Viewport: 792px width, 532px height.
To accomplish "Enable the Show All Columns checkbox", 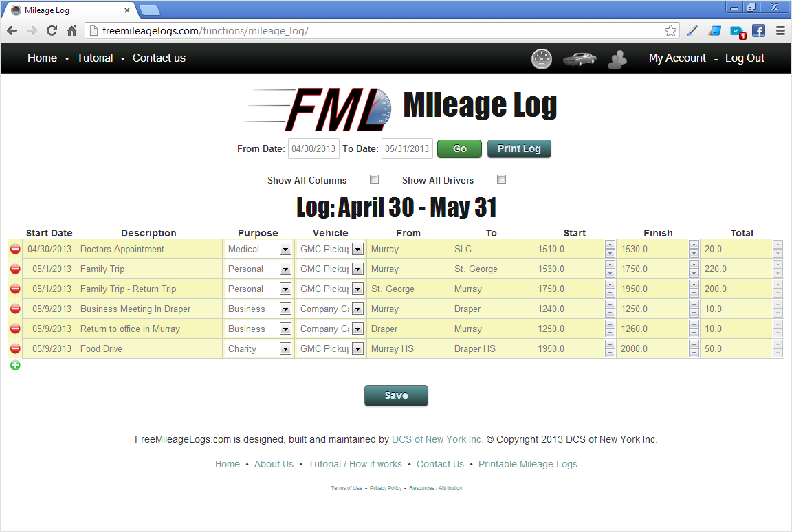I will tap(374, 179).
